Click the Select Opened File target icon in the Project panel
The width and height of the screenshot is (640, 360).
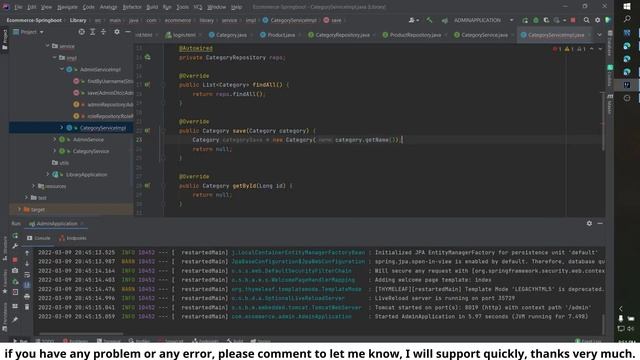[82, 32]
